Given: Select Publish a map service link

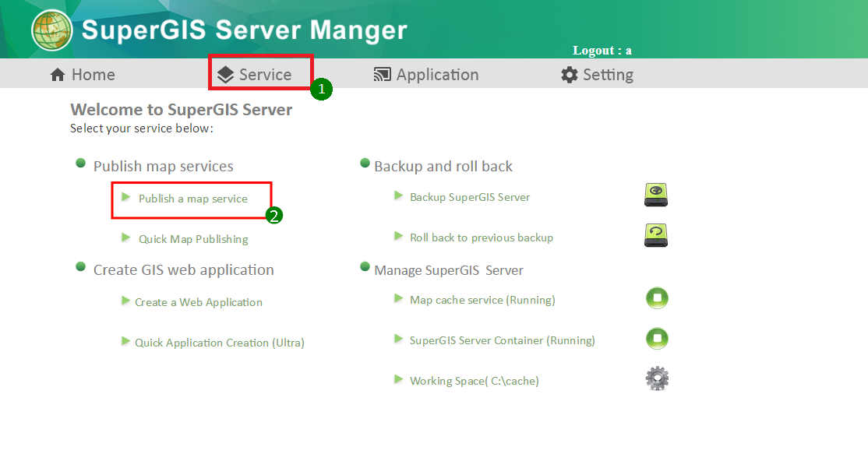Looking at the screenshot, I should pyautogui.click(x=193, y=199).
